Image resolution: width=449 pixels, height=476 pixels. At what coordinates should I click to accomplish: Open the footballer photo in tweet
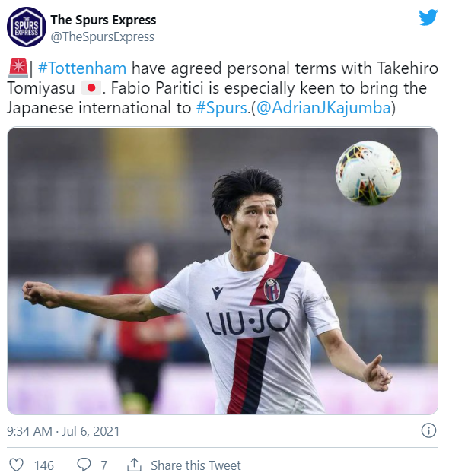click(x=222, y=271)
